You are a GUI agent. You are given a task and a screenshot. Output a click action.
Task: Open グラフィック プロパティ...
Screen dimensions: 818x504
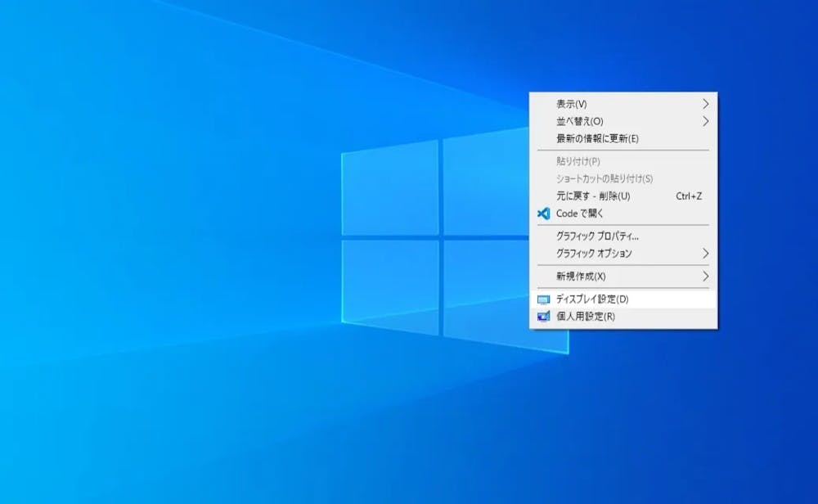(x=622, y=236)
